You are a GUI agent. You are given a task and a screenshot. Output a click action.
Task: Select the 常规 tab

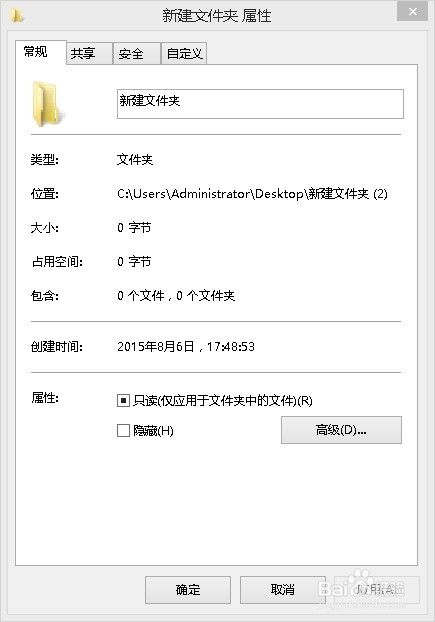point(40,52)
